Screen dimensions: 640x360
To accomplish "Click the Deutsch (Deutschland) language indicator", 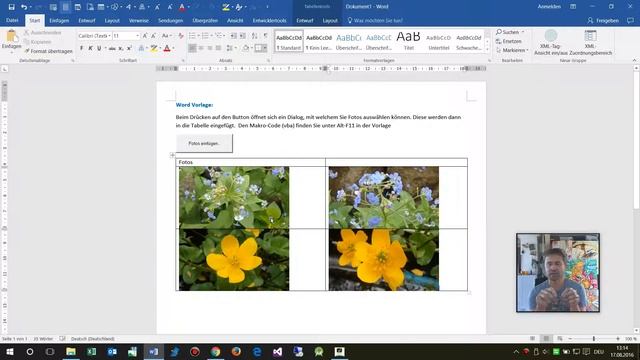I will 92,339.
